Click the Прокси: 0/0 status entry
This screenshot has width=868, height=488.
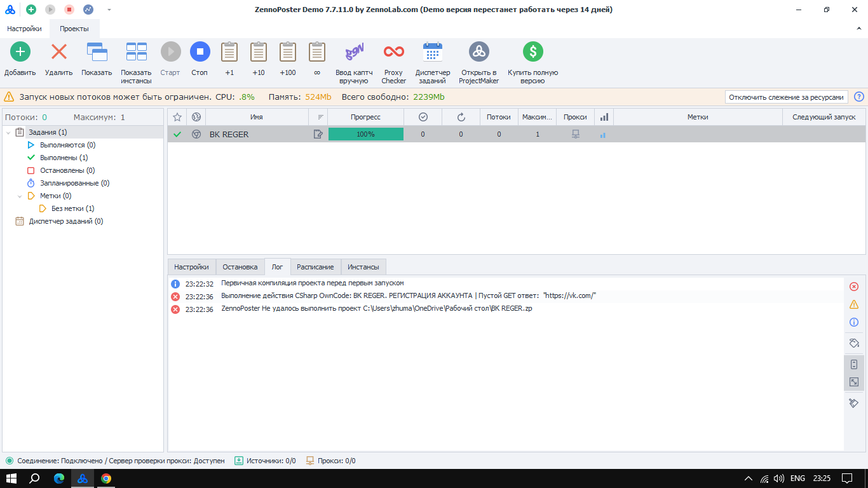coord(330,461)
